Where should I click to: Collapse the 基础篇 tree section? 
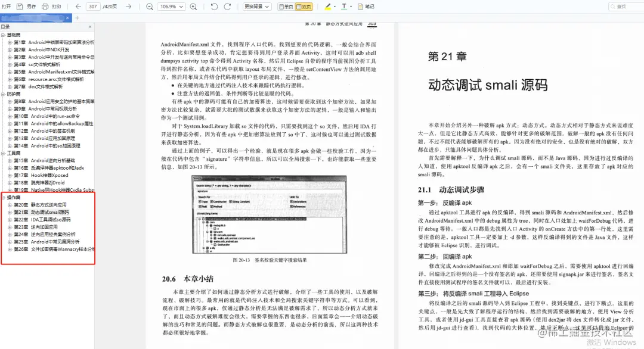pos(4,35)
